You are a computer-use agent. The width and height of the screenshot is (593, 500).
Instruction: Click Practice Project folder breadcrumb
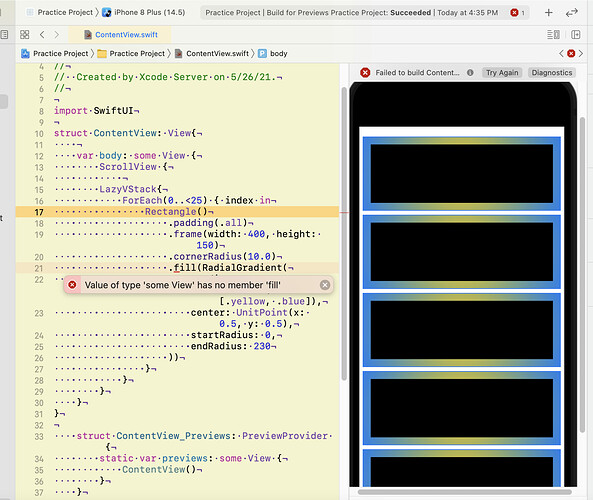click(132, 54)
